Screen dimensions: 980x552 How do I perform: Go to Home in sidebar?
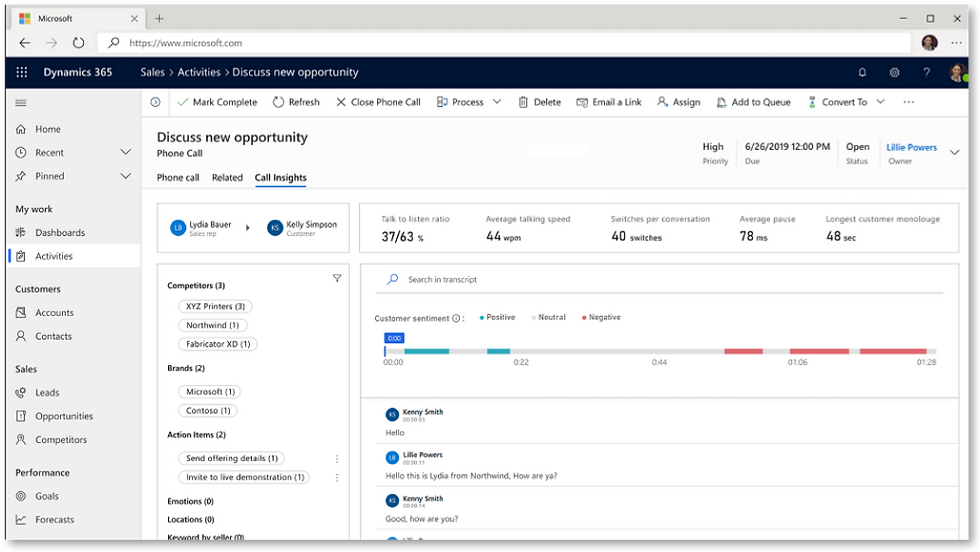[48, 129]
